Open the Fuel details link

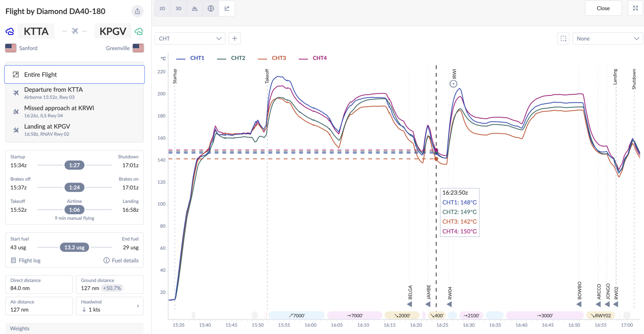pos(121,260)
